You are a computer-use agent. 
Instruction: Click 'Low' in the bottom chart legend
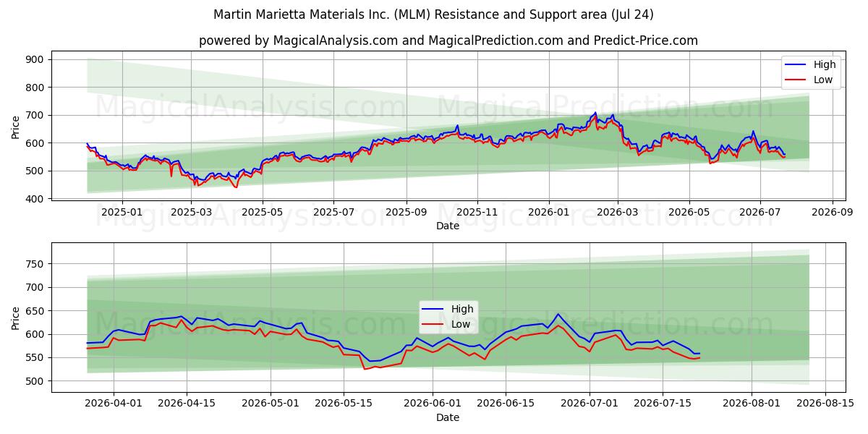point(461,324)
